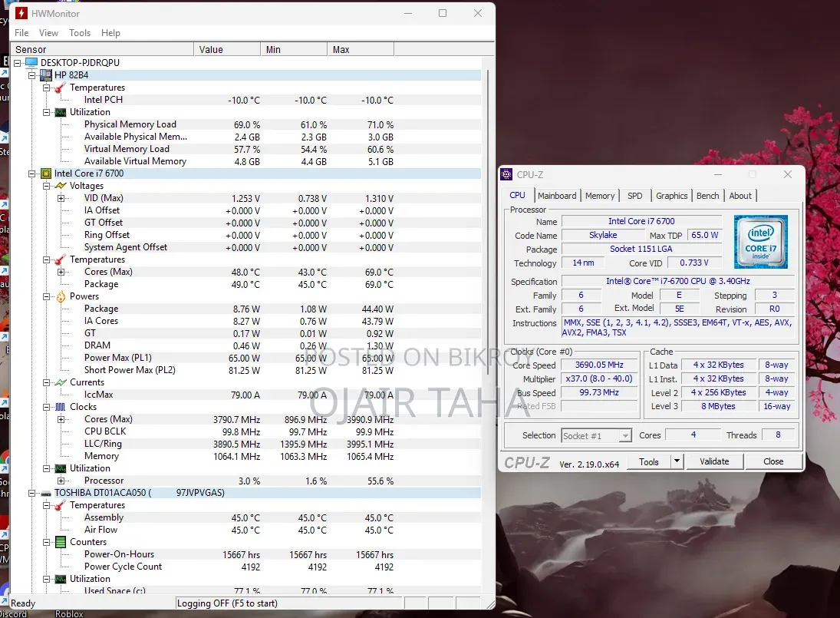Click the Voltages lightning icon
The image size is (840, 618).
[61, 186]
